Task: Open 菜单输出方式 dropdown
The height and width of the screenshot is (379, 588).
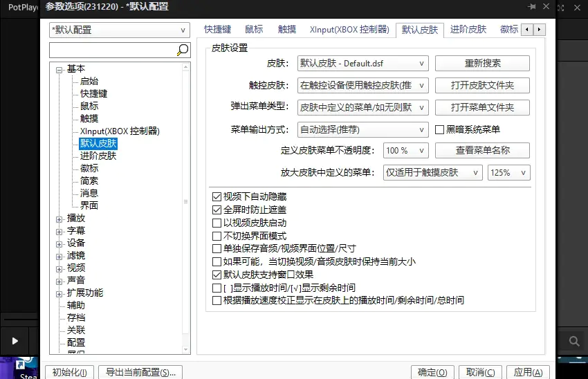Action: (362, 130)
